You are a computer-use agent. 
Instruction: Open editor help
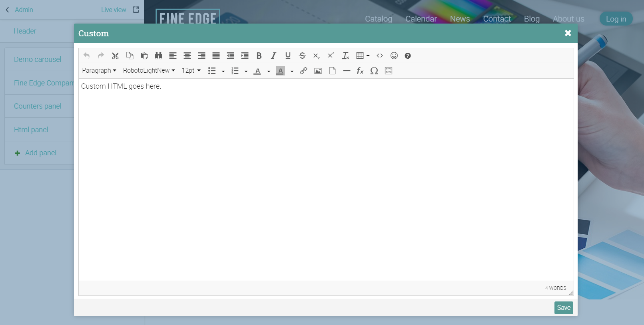408,55
